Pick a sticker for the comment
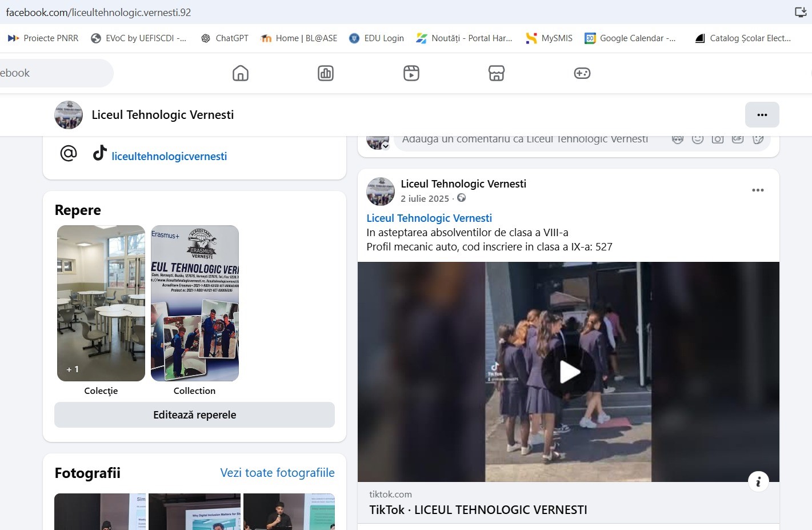 click(x=758, y=139)
